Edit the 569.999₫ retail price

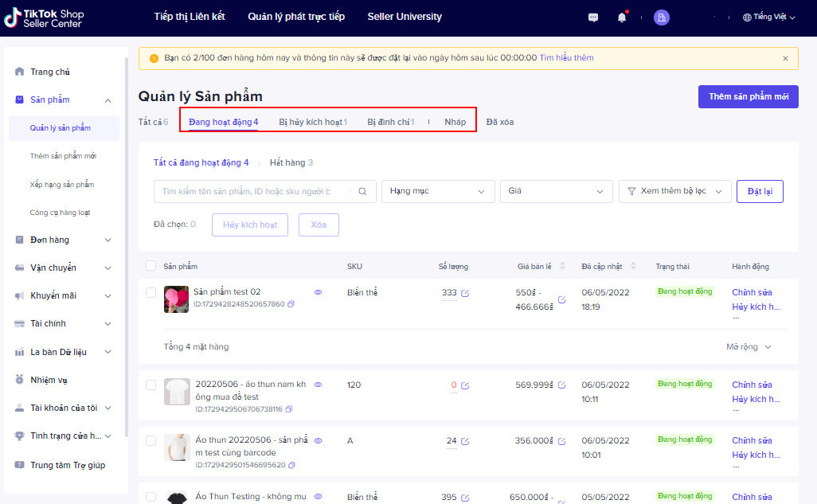(x=561, y=385)
